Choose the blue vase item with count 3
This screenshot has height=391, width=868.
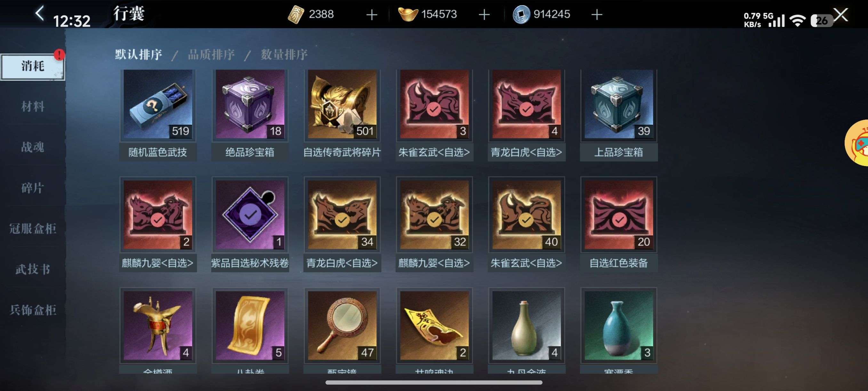[x=619, y=326]
